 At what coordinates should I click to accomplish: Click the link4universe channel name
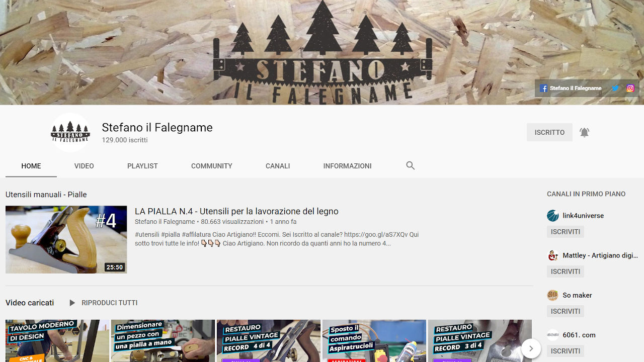(x=583, y=216)
